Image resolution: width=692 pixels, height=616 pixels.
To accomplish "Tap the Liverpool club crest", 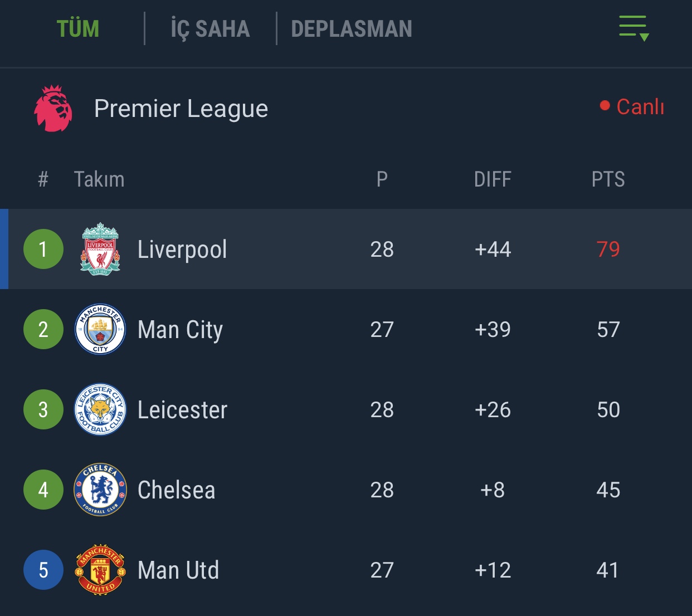I will 100,249.
